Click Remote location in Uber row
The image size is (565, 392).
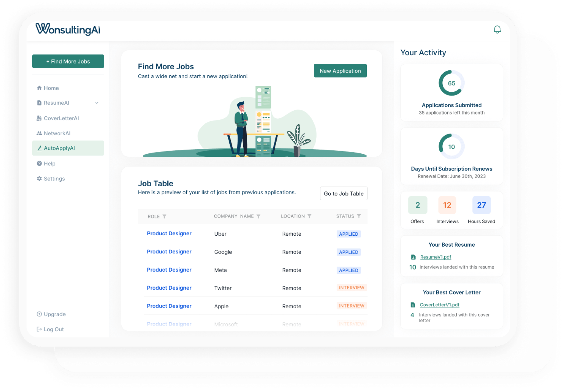[x=291, y=234]
